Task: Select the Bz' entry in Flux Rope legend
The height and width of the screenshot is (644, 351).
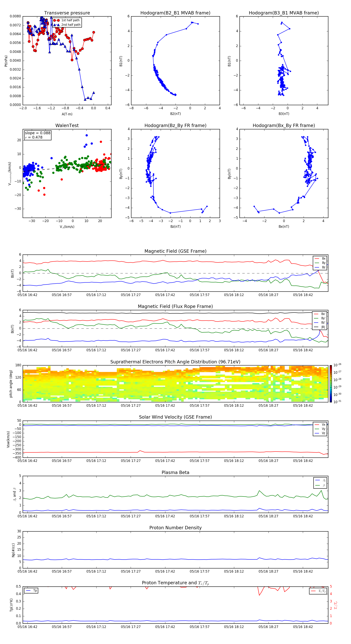Action: [320, 323]
